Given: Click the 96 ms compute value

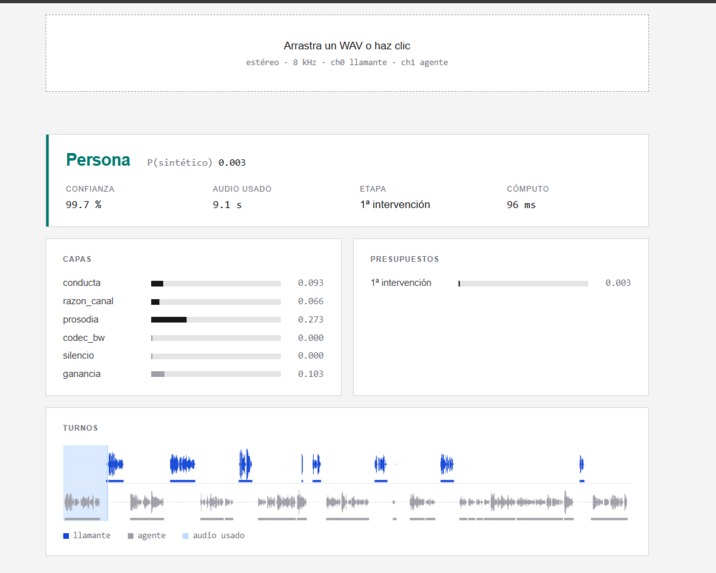Looking at the screenshot, I should pyautogui.click(x=521, y=205).
